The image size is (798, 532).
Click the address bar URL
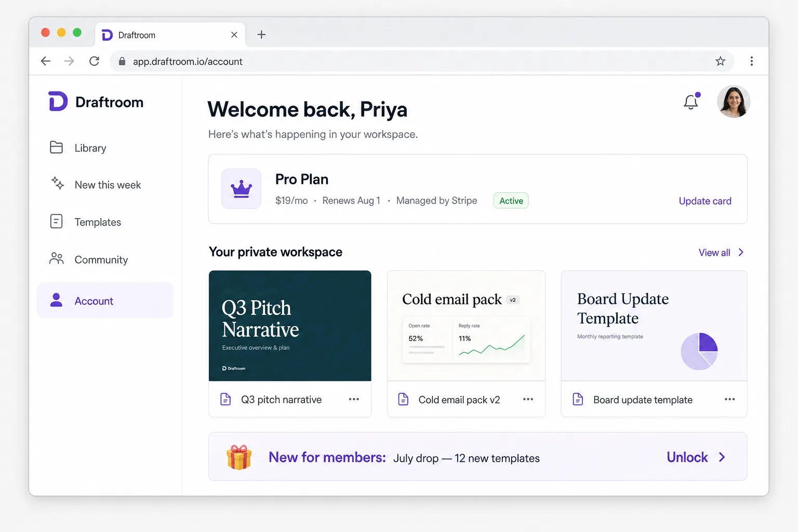pyautogui.click(x=188, y=61)
